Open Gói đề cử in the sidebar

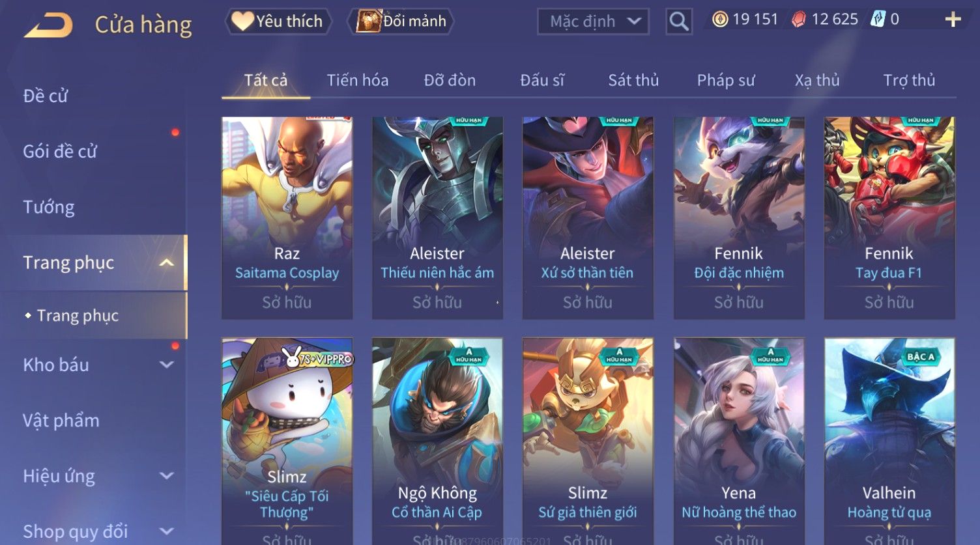pyautogui.click(x=60, y=152)
